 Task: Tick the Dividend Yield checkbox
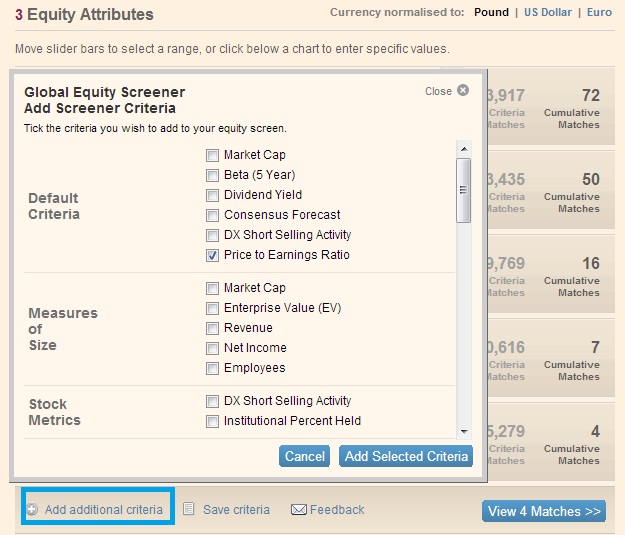(x=212, y=195)
